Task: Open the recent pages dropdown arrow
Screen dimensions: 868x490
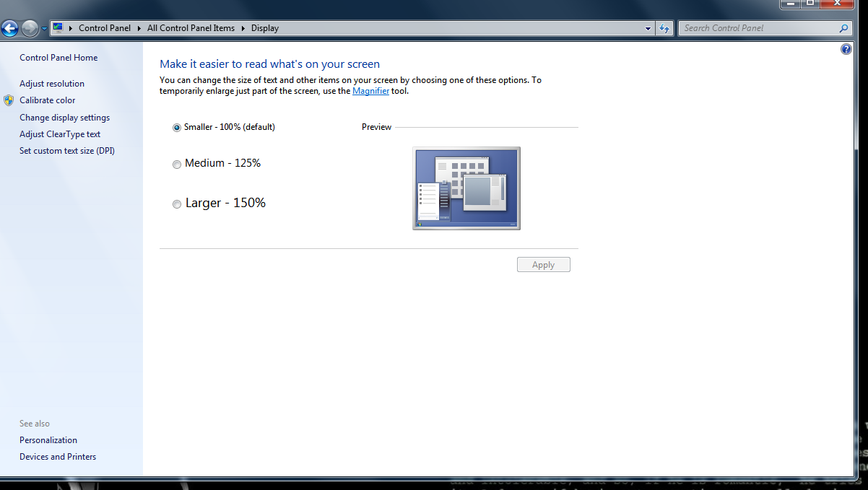Action: [44, 29]
